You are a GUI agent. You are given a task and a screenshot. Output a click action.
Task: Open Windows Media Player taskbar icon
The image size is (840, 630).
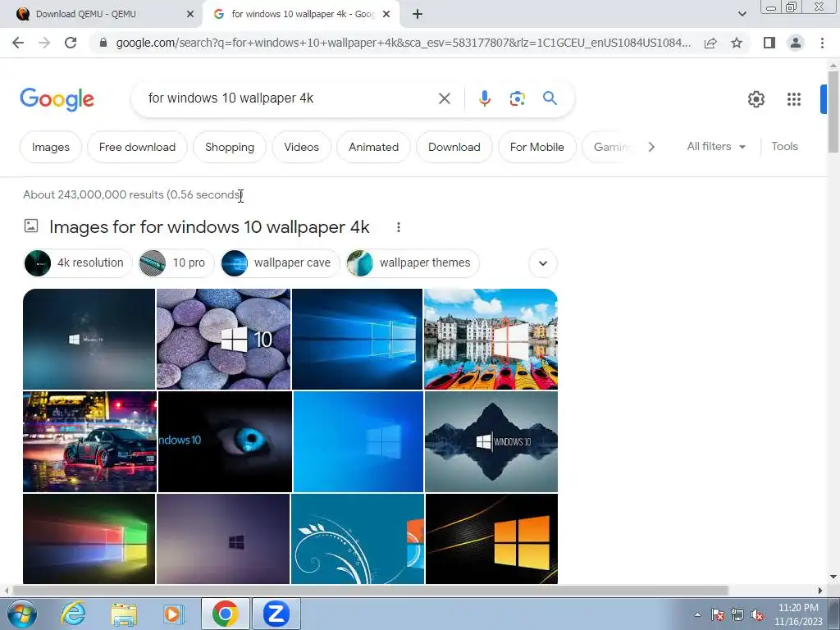click(173, 614)
